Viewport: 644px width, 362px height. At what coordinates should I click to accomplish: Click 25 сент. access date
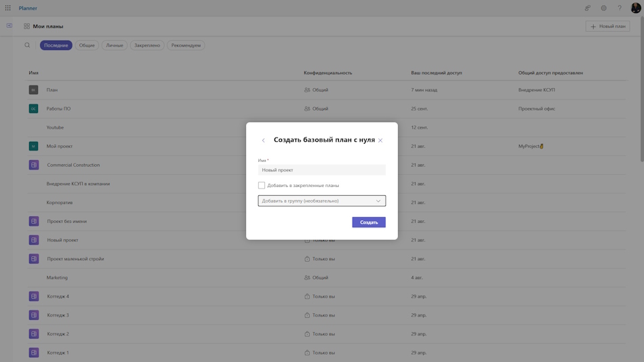[420, 108]
